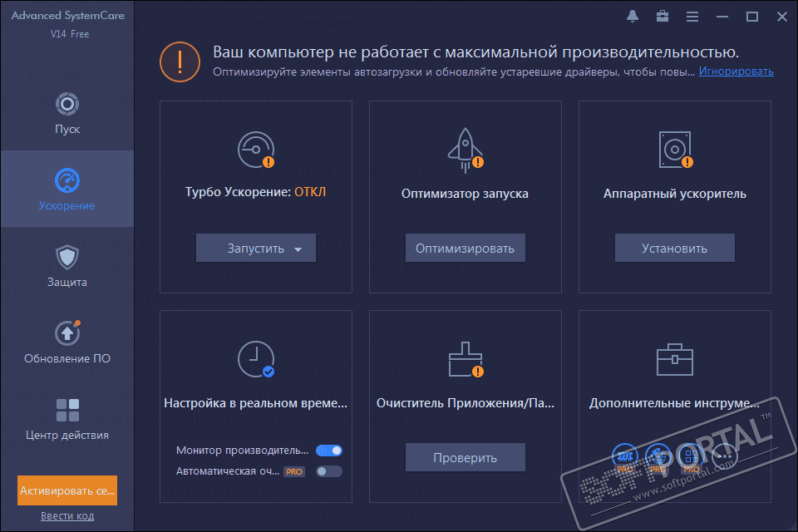Click the PRO badge beside Автоматическая оч...
The image size is (798, 532).
pos(294,471)
